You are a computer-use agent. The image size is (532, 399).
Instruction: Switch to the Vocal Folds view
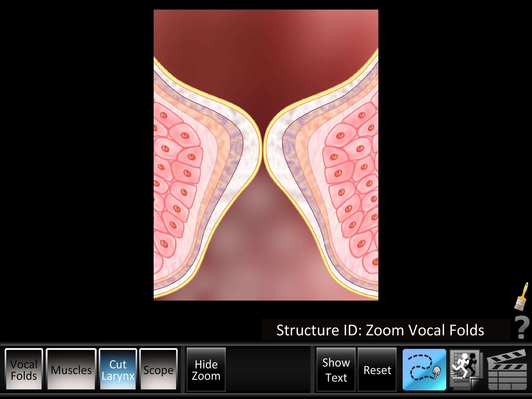coord(24,369)
